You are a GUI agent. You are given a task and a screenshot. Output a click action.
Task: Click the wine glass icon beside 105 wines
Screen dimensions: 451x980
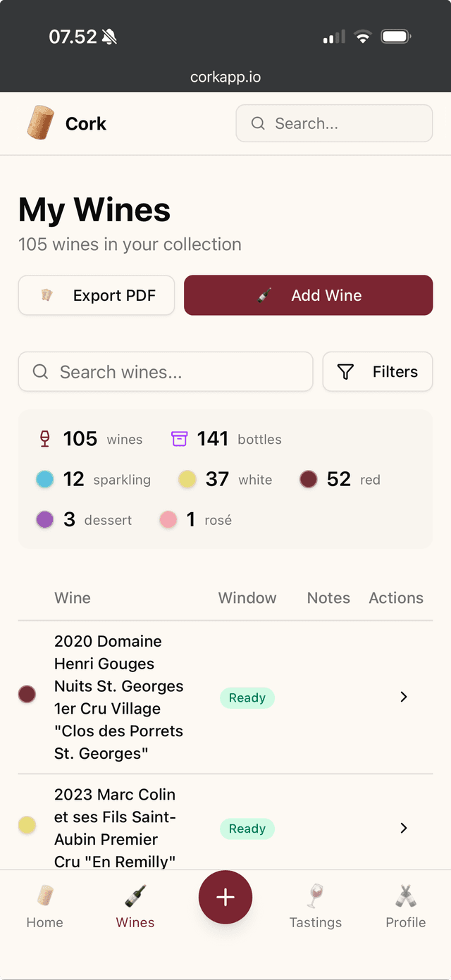point(44,438)
